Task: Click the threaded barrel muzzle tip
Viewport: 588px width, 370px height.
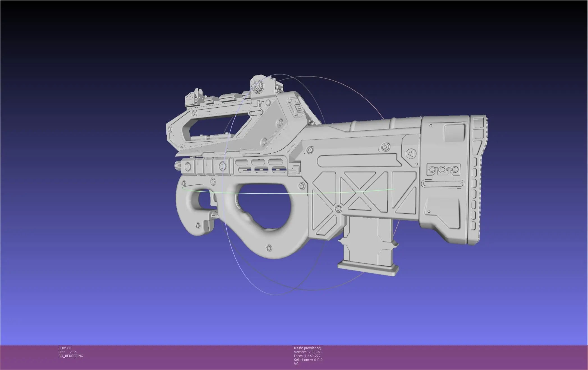Action: click(178, 165)
